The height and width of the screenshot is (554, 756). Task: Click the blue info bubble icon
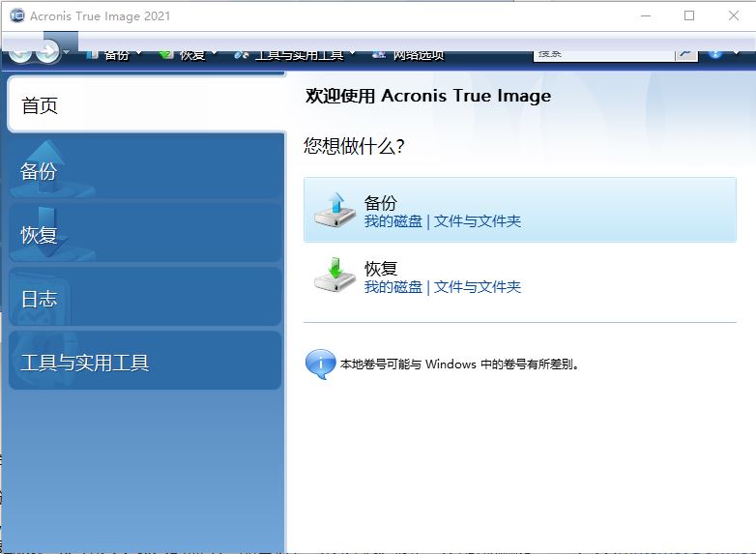(320, 364)
